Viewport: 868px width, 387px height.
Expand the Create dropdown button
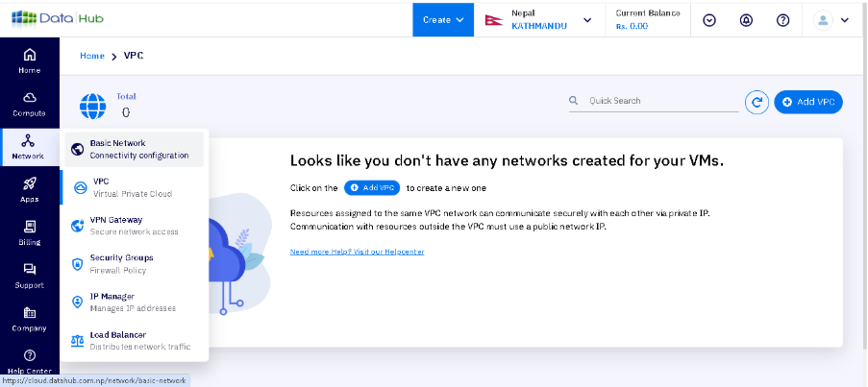tap(443, 20)
